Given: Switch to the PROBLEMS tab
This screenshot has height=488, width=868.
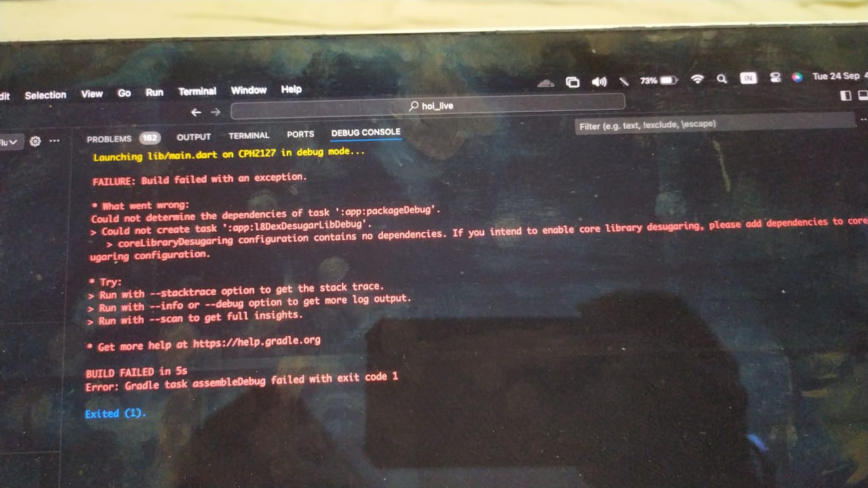Looking at the screenshot, I should pyautogui.click(x=109, y=139).
